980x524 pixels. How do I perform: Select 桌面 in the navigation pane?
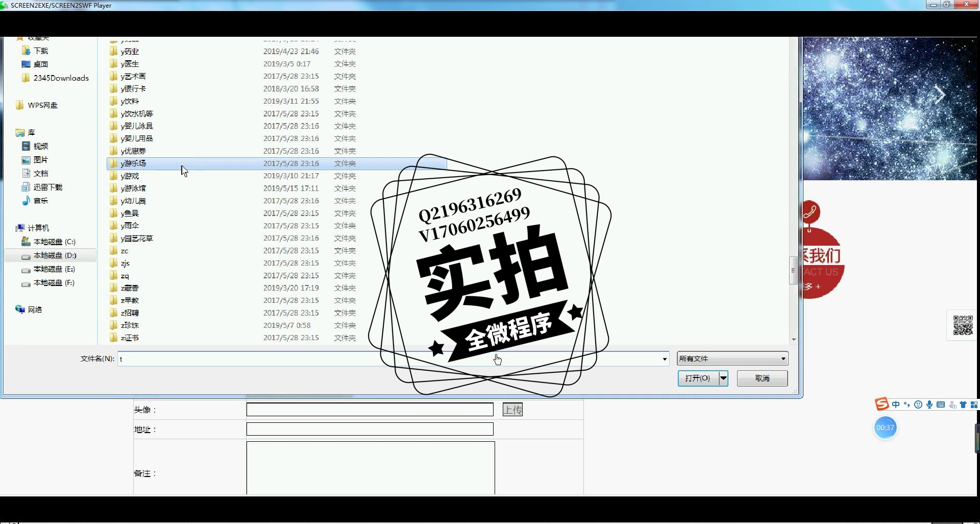41,64
